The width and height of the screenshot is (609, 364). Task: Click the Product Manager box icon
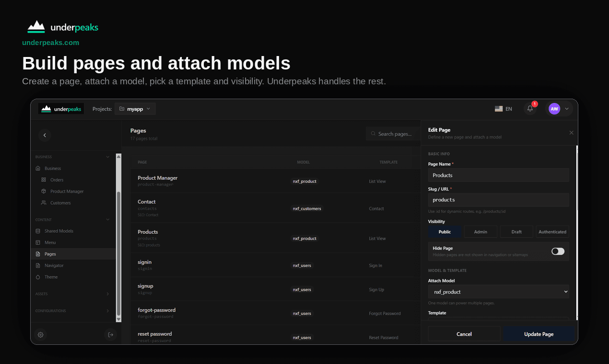point(44,191)
